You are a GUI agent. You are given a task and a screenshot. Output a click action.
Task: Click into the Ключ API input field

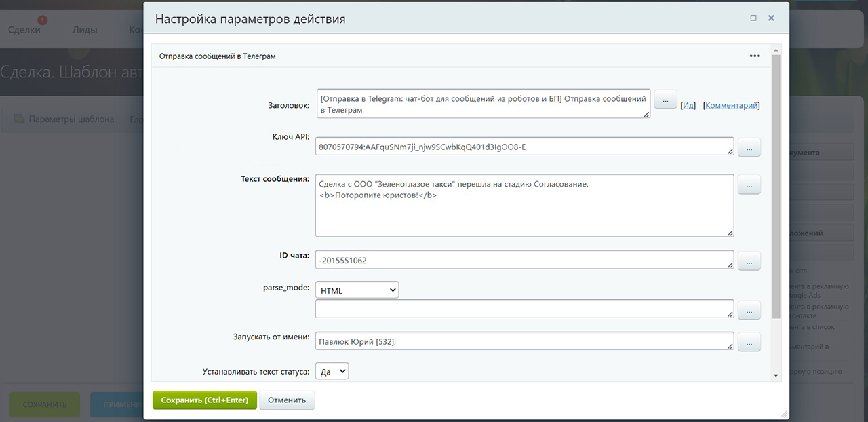(x=524, y=147)
